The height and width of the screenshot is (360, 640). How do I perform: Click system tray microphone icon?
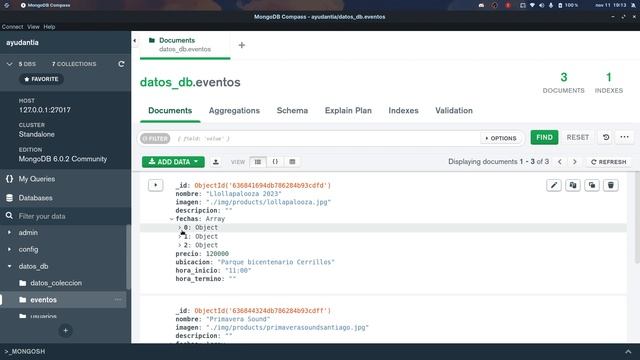[551, 5]
